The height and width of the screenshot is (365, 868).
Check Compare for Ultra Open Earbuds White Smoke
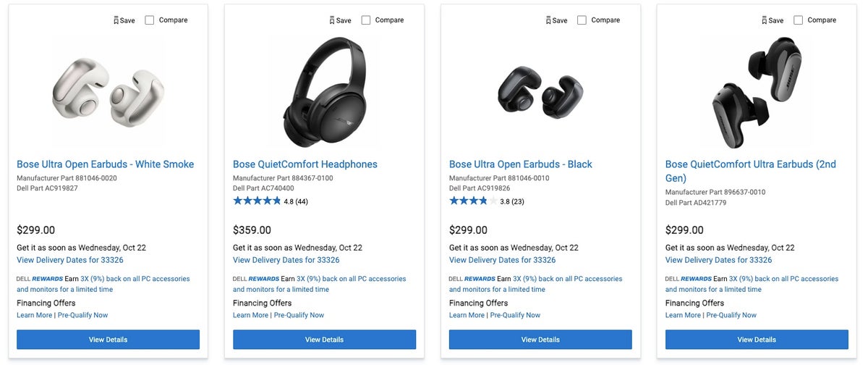click(x=150, y=20)
